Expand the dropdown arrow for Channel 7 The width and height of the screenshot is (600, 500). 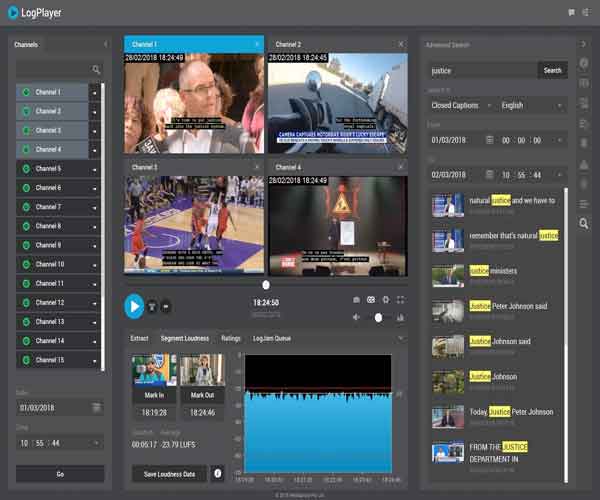95,207
